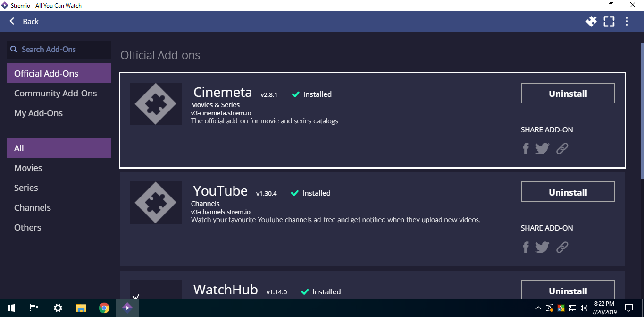The width and height of the screenshot is (644, 317).
Task: Filter add-ons by Others
Action: pyautogui.click(x=59, y=227)
